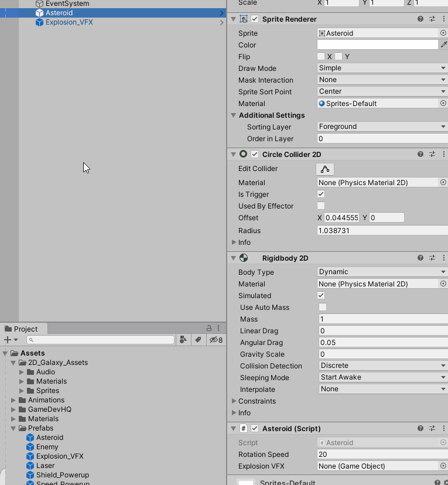Click Search by Label tag icon

pos(198,340)
